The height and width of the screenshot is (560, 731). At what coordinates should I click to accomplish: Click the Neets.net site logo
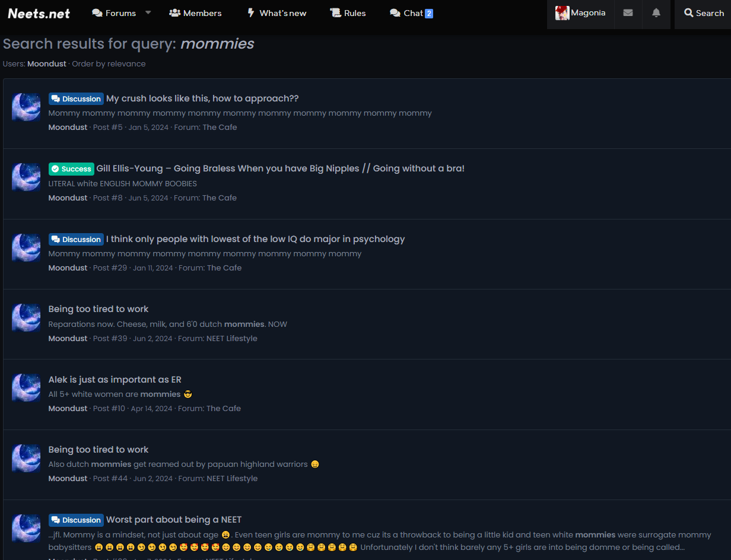(39, 13)
